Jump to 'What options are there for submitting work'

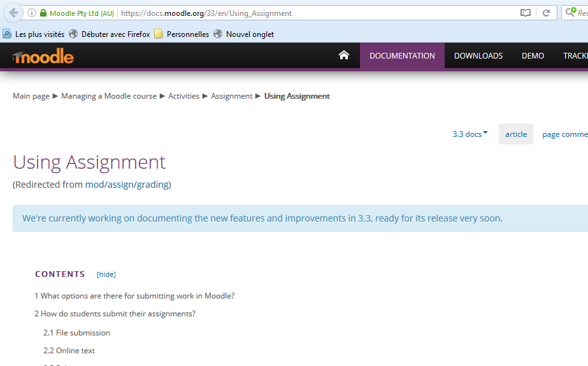(134, 296)
